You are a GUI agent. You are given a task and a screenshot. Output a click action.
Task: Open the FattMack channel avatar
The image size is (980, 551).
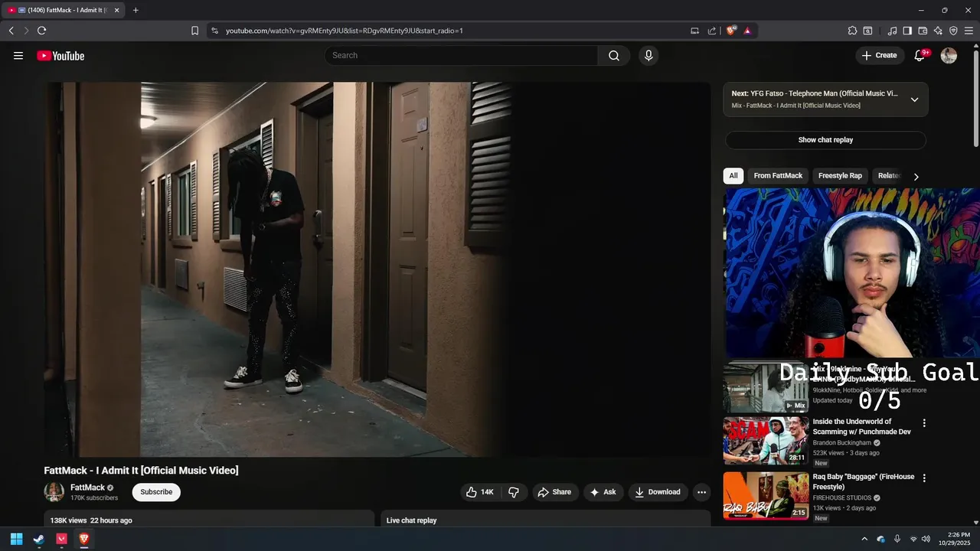(54, 492)
